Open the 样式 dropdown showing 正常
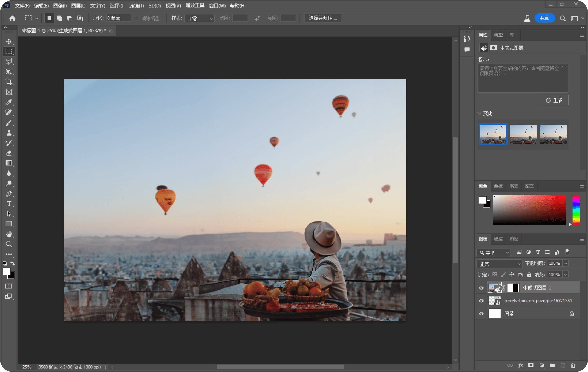 pyautogui.click(x=199, y=19)
